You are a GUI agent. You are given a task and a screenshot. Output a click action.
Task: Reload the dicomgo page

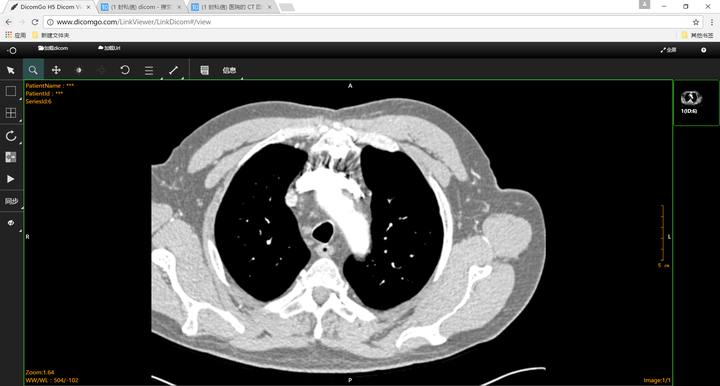35,22
